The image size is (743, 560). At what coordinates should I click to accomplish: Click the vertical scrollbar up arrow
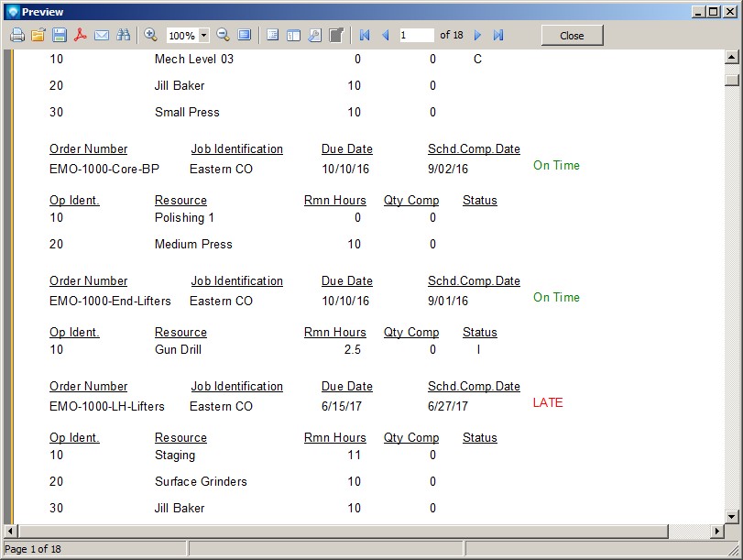coord(732,58)
